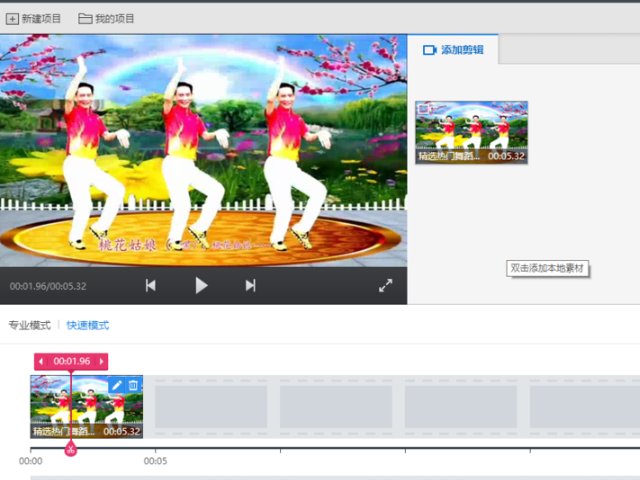Viewport: 640px width, 480px height.
Task: Skip to next frame in player
Action: tap(250, 286)
